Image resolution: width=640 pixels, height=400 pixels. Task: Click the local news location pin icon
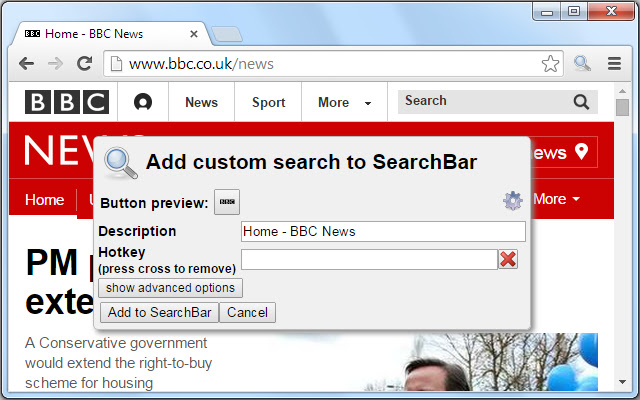(581, 152)
